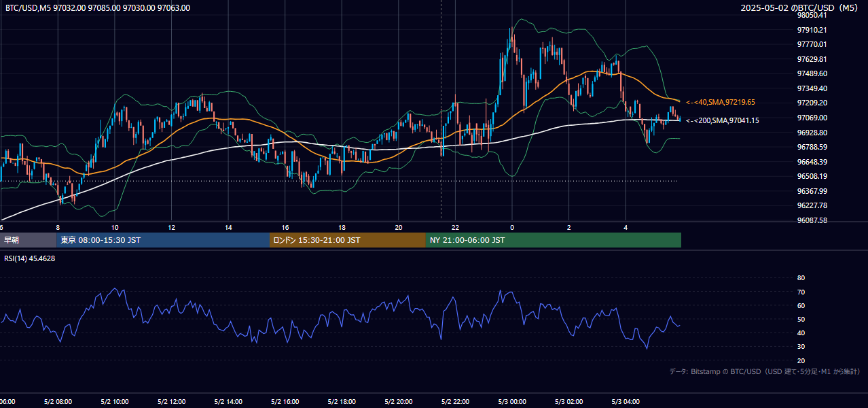Click RSI axis level 50
This screenshot has height=408, width=868.
(801, 319)
